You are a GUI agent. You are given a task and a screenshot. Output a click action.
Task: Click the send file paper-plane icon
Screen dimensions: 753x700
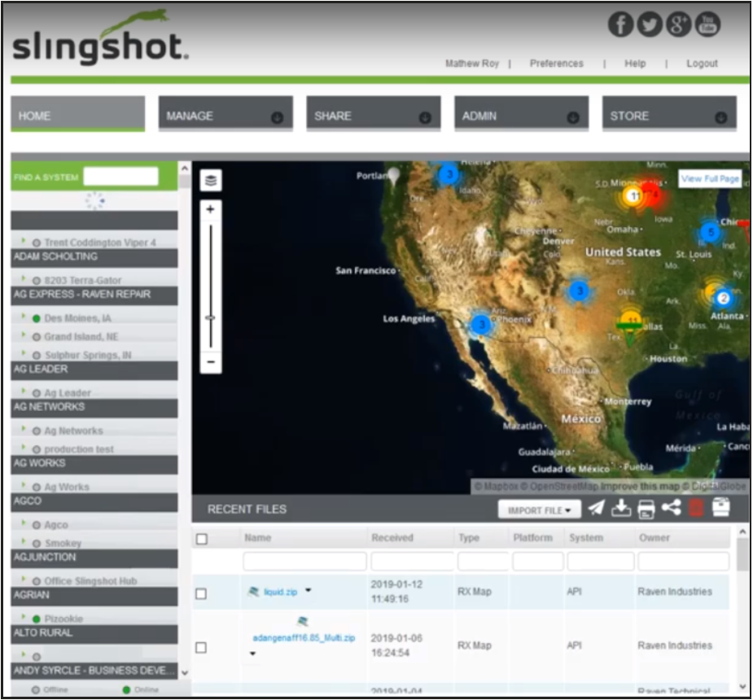(x=596, y=509)
